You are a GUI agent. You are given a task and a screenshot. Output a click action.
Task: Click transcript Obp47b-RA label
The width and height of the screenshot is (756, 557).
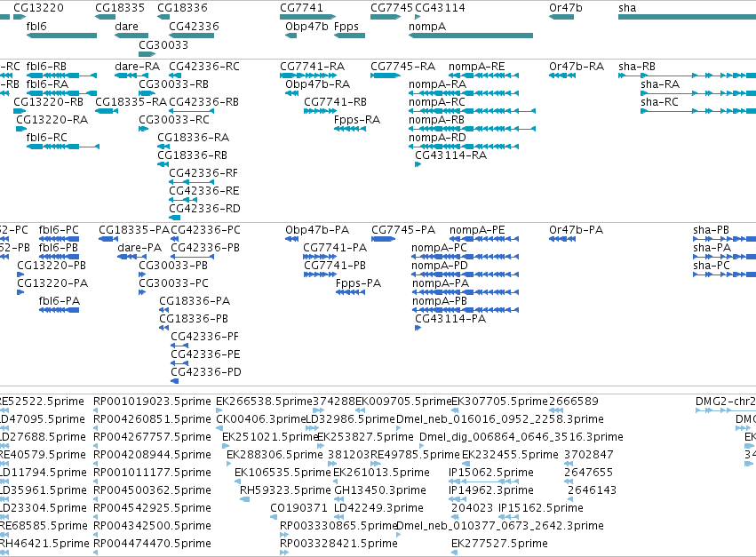coord(318,84)
